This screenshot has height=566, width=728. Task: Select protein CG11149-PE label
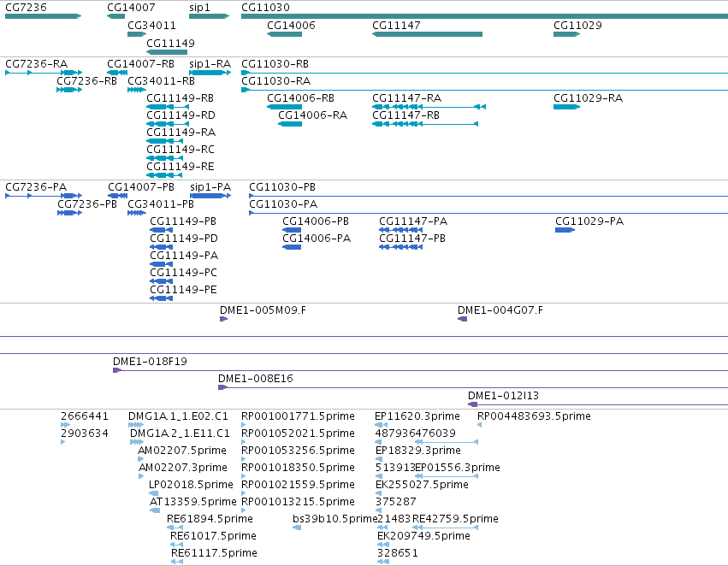tap(183, 290)
